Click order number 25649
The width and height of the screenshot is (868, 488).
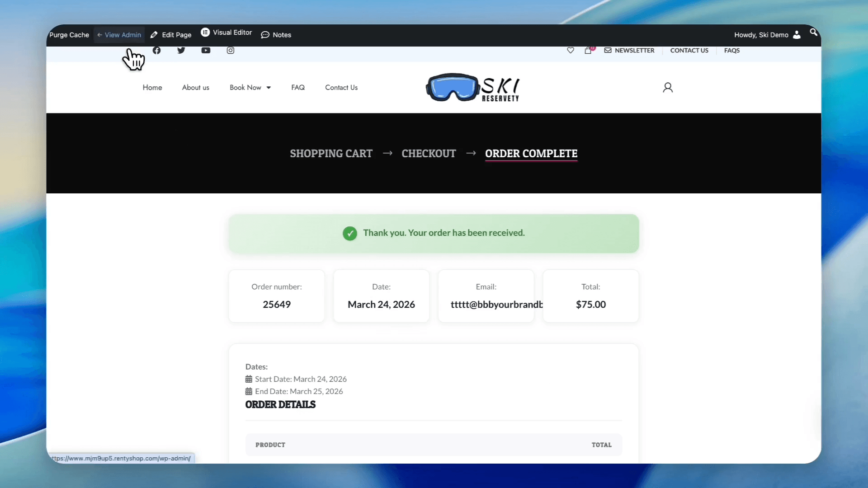coord(277,305)
